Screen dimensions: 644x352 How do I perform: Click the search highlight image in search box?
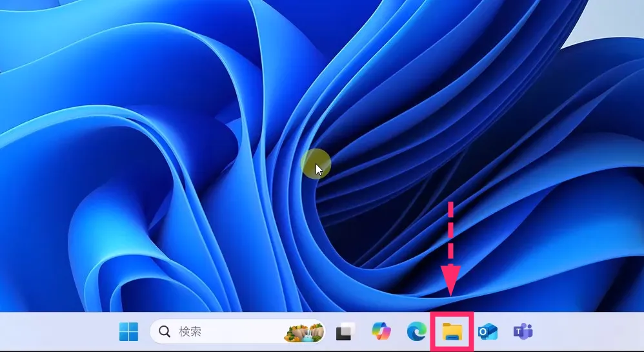(305, 332)
